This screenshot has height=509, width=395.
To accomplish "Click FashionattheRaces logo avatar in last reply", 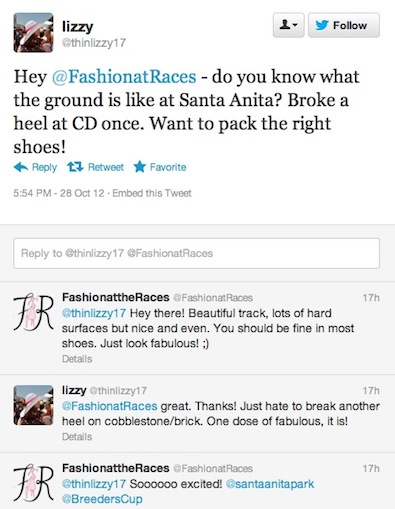I will (x=33, y=483).
